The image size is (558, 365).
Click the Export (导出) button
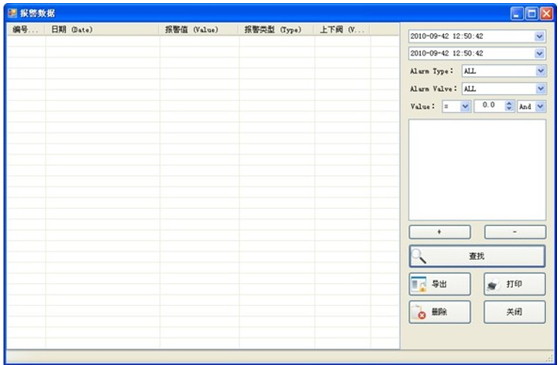[x=439, y=284]
